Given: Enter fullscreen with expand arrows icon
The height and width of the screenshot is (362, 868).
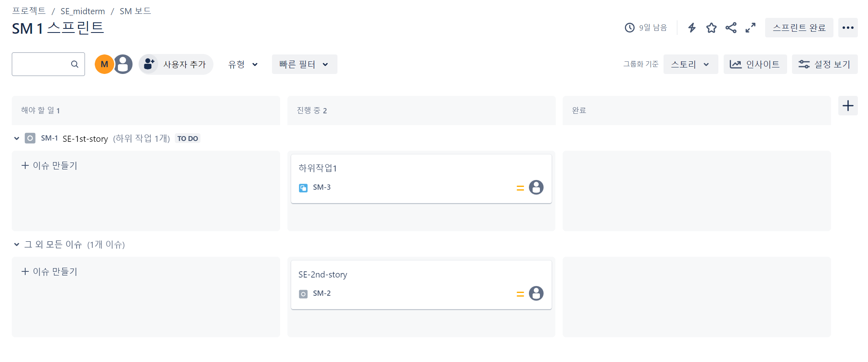Looking at the screenshot, I should (x=751, y=28).
